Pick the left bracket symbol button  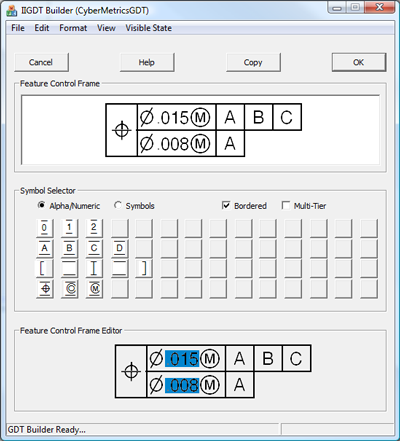[45, 268]
